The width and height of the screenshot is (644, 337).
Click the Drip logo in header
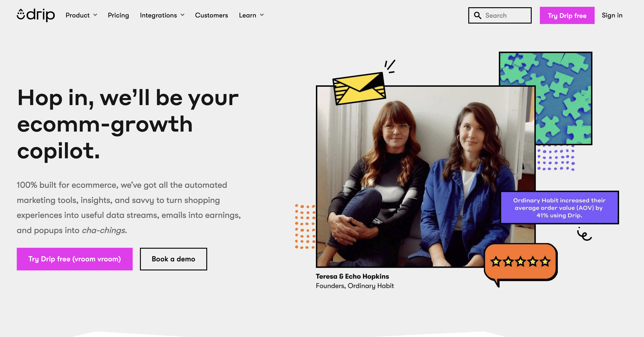click(36, 15)
